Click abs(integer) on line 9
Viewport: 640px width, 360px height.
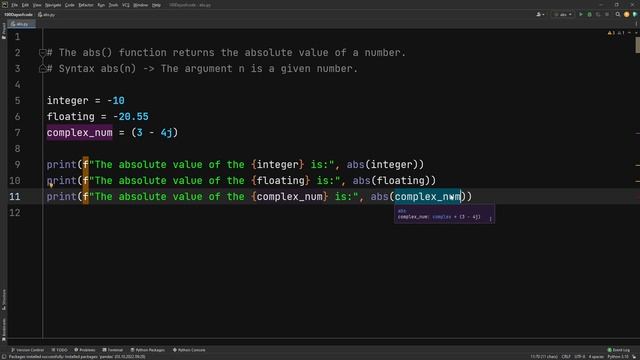click(382, 164)
